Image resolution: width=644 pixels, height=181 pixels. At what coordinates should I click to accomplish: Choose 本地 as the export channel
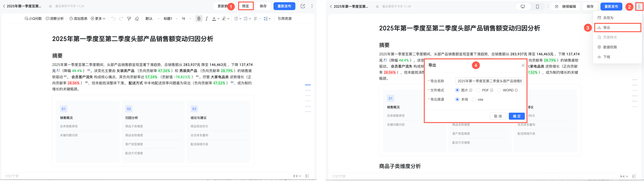point(457,99)
